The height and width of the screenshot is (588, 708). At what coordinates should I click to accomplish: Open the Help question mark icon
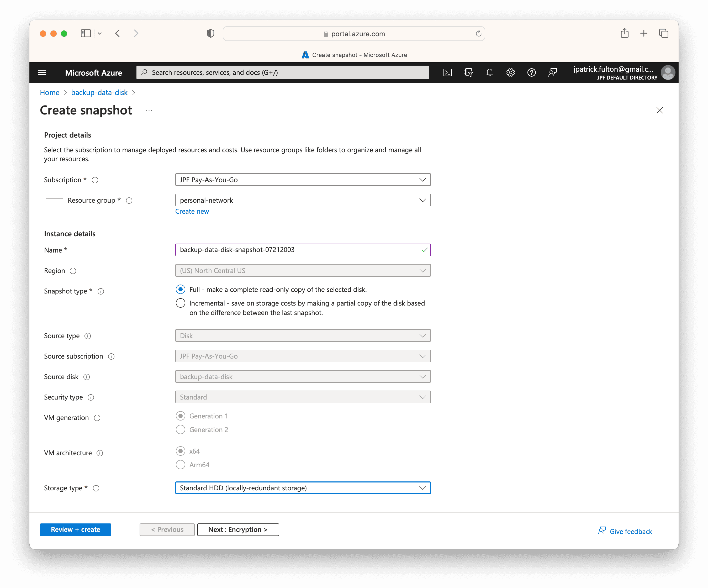point(531,72)
